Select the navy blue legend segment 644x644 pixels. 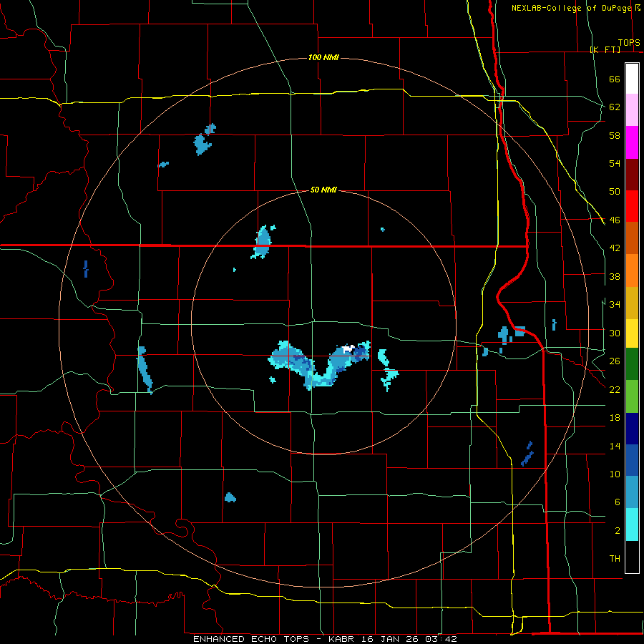coord(632,429)
